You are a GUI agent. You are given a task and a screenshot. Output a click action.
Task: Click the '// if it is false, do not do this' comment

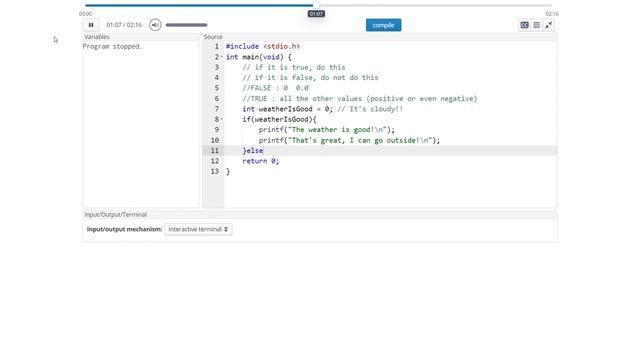(310, 78)
